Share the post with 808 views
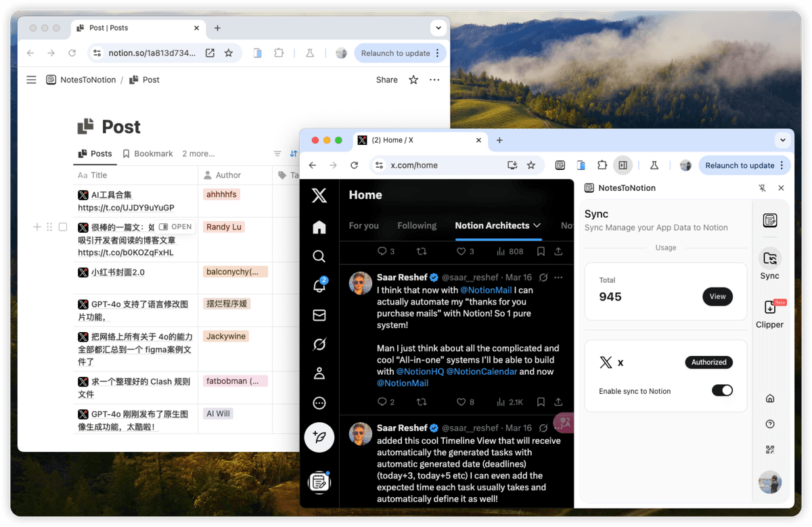The width and height of the screenshot is (812, 527). [558, 252]
